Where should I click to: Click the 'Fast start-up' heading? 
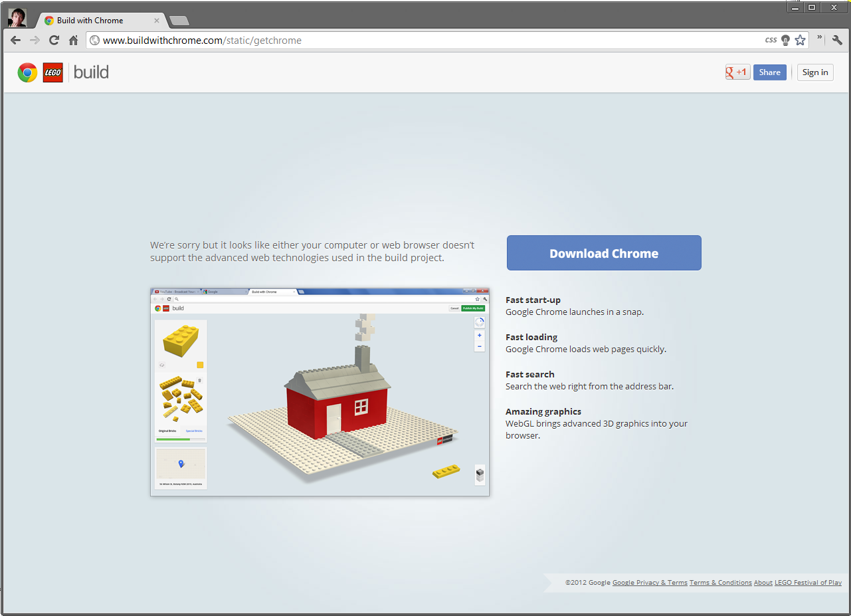[533, 300]
